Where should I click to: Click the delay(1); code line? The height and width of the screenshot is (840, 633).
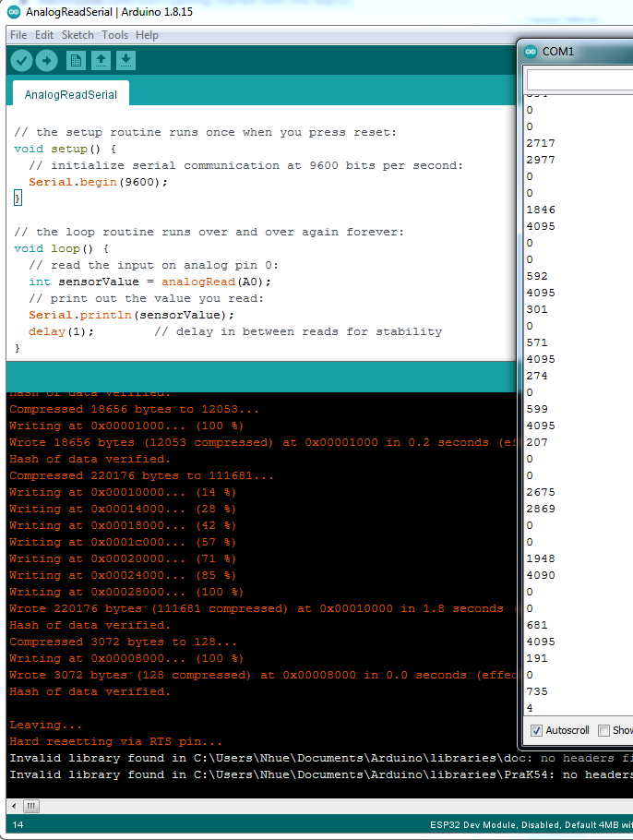[x=61, y=331]
